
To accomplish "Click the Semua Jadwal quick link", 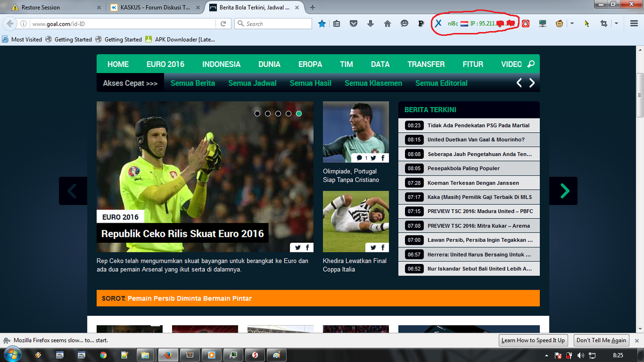I will tap(252, 83).
